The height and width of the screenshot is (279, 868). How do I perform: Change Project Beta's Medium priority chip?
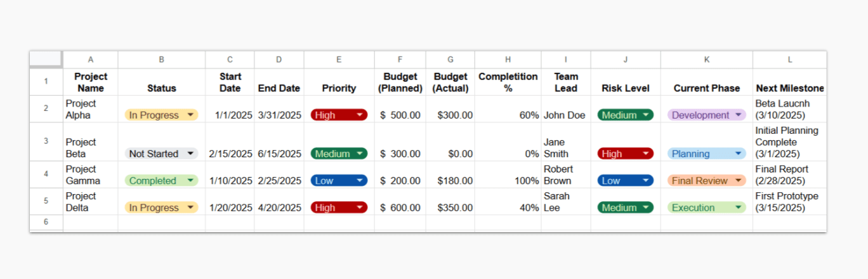point(339,154)
